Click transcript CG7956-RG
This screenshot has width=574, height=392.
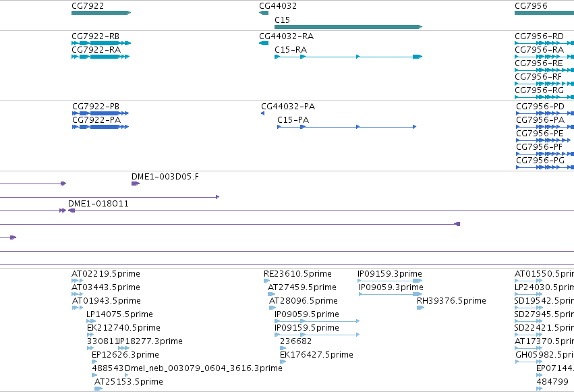point(539,90)
